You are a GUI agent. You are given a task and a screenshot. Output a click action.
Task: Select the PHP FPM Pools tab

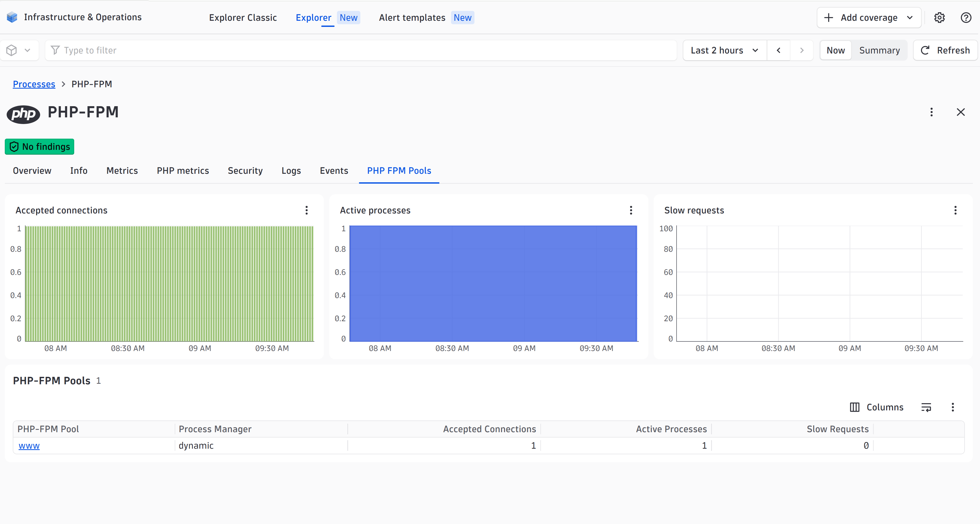399,171
